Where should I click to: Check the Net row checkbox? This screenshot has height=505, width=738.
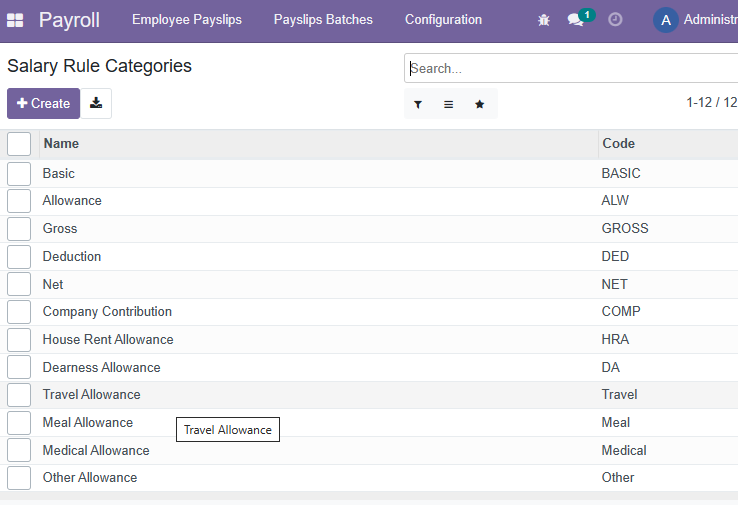pyautogui.click(x=19, y=284)
